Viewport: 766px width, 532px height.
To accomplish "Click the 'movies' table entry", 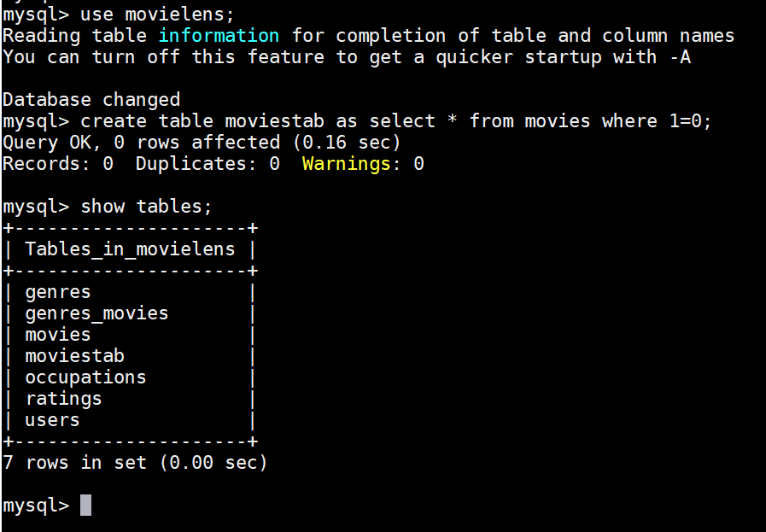I will 58,335.
